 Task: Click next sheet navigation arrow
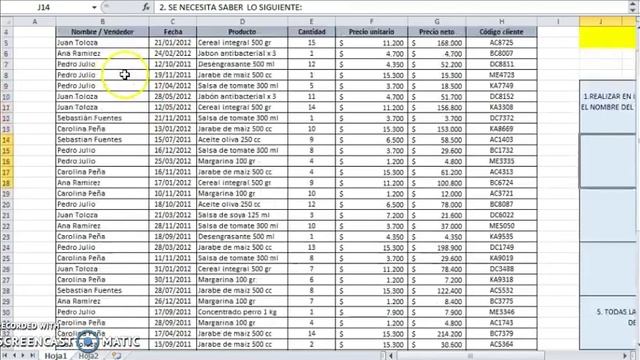(23, 356)
